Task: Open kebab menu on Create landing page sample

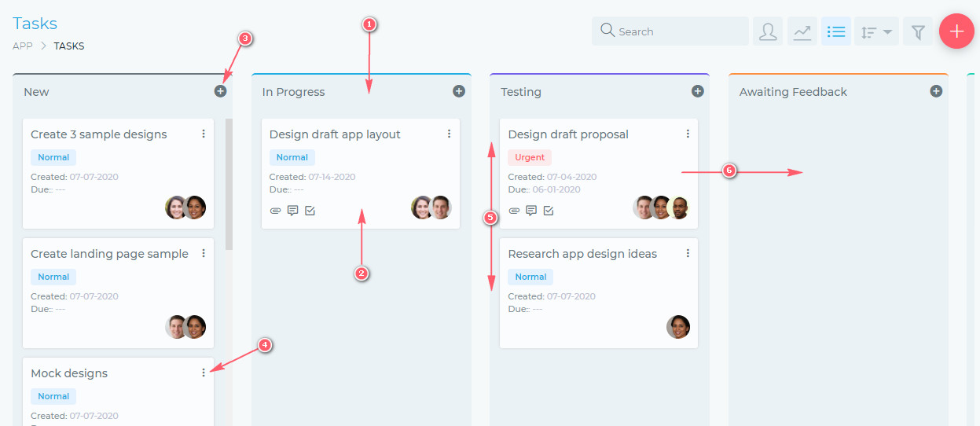Action: 204,253
